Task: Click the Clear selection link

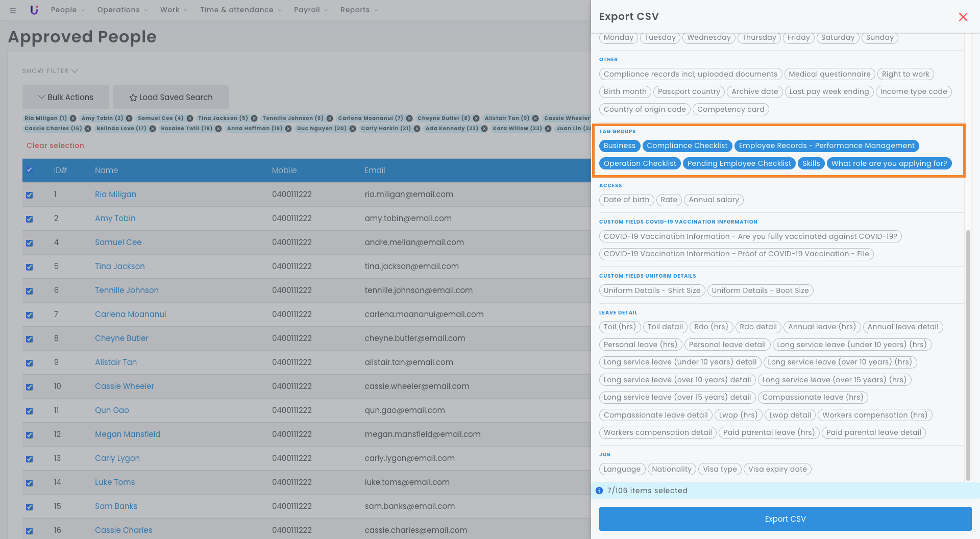Action: click(55, 145)
